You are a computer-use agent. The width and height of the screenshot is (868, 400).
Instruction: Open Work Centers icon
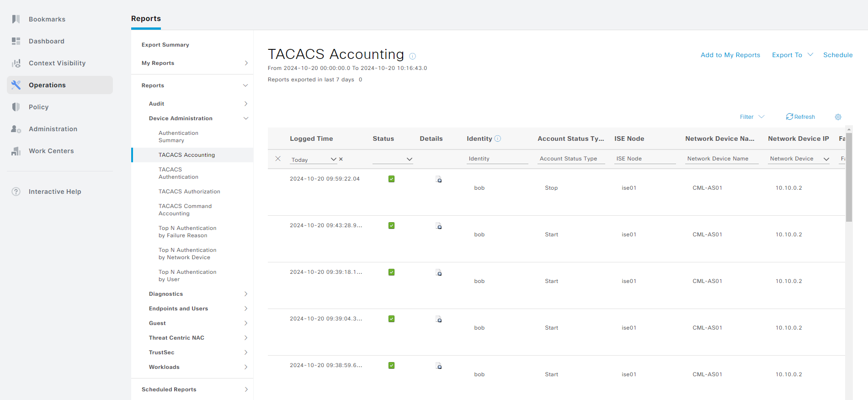click(16, 151)
